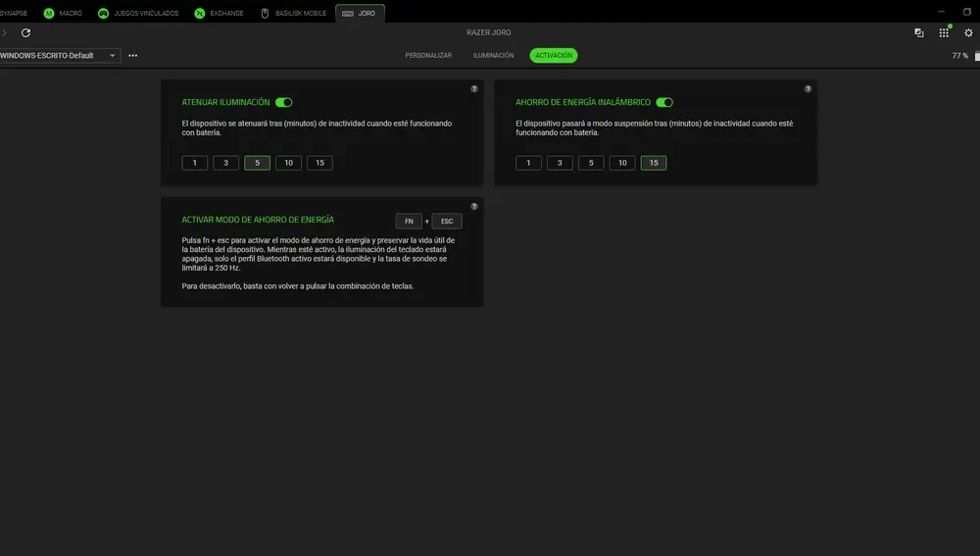Open the settings gear icon
Image resolution: width=980 pixels, height=556 pixels.
click(968, 32)
